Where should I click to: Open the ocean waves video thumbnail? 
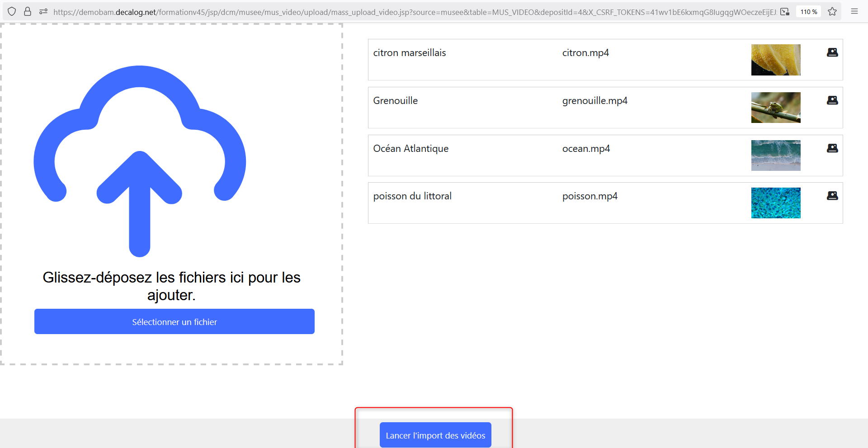coord(776,156)
